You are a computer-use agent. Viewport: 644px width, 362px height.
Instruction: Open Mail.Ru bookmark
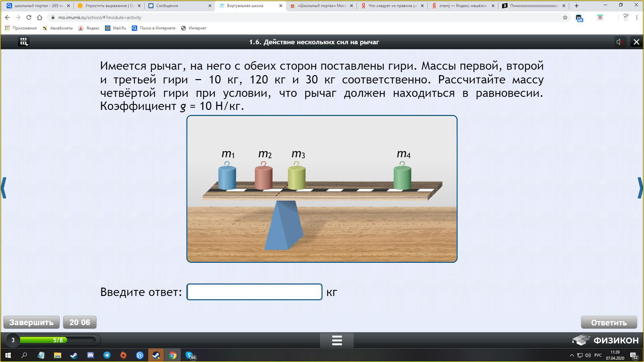pos(116,28)
